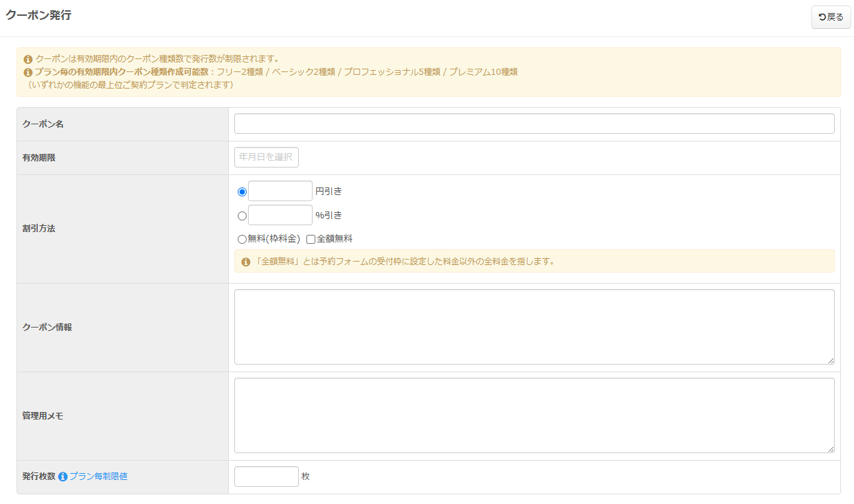This screenshot has height=504, width=854.
Task: Click the resize handle of クーポン情報 textarea
Action: [x=831, y=360]
